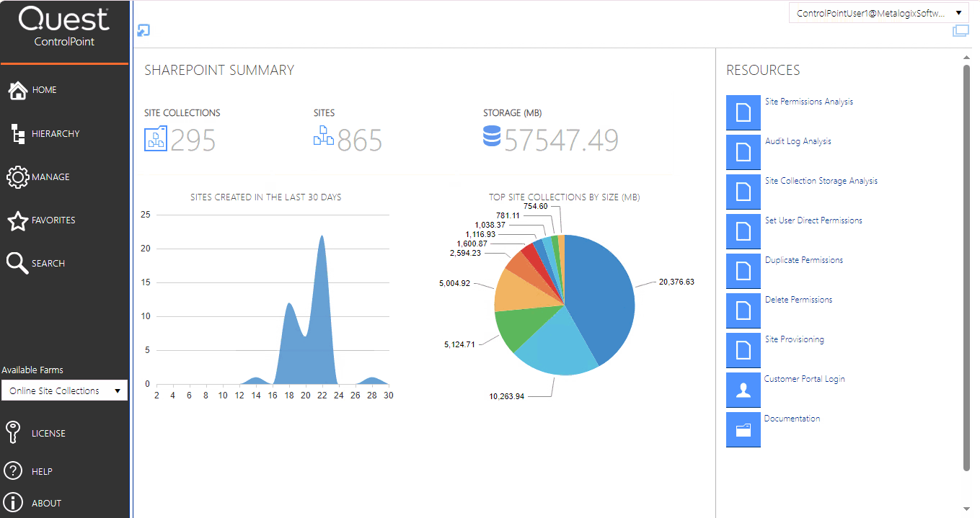
Task: Open the Audit Log Analysis link
Action: pyautogui.click(x=798, y=140)
